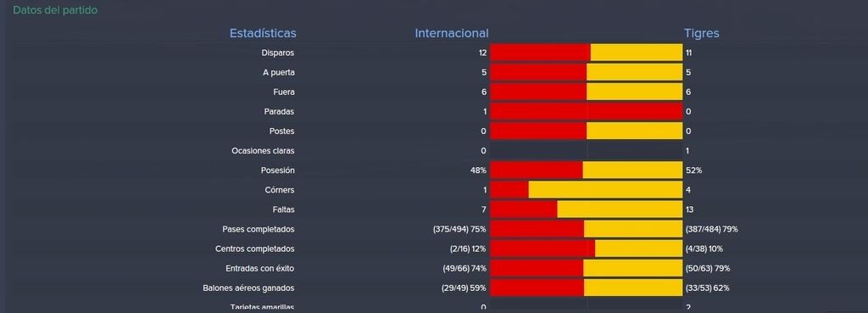This screenshot has width=868, height=313.
Task: Select the Ocasiones claras row label
Action: [263, 151]
